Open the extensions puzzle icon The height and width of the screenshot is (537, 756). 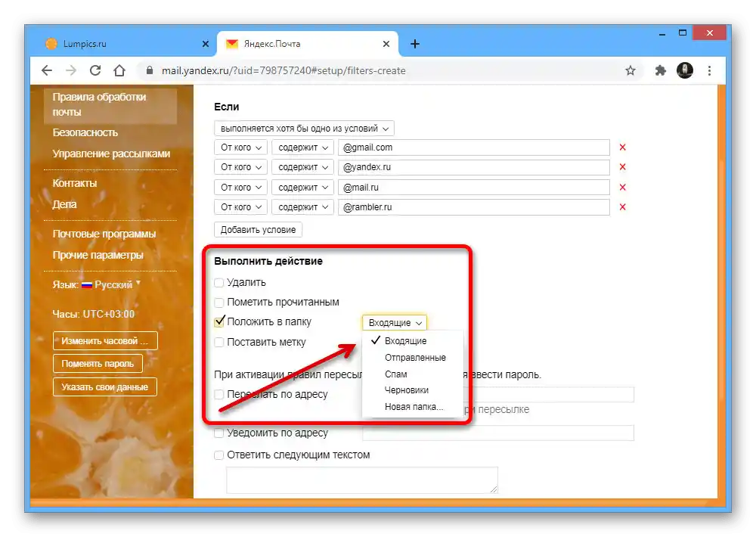point(660,70)
